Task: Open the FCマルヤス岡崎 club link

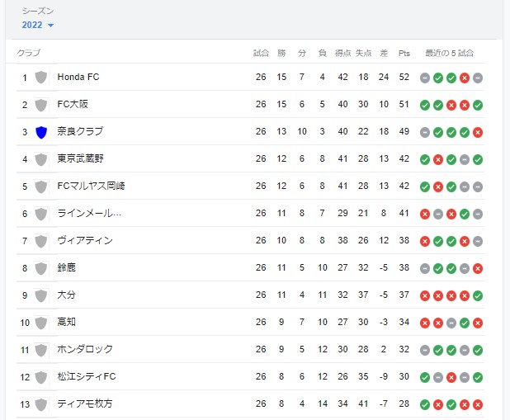Action: [91, 186]
